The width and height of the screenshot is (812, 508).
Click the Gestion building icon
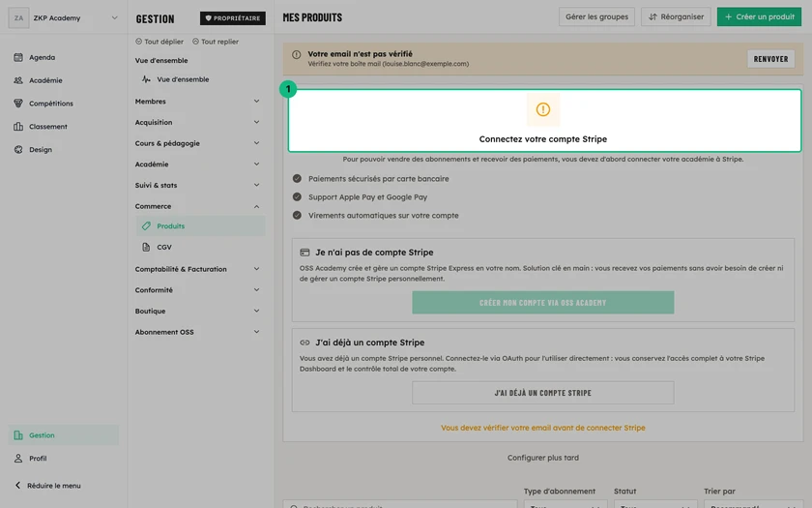click(18, 435)
